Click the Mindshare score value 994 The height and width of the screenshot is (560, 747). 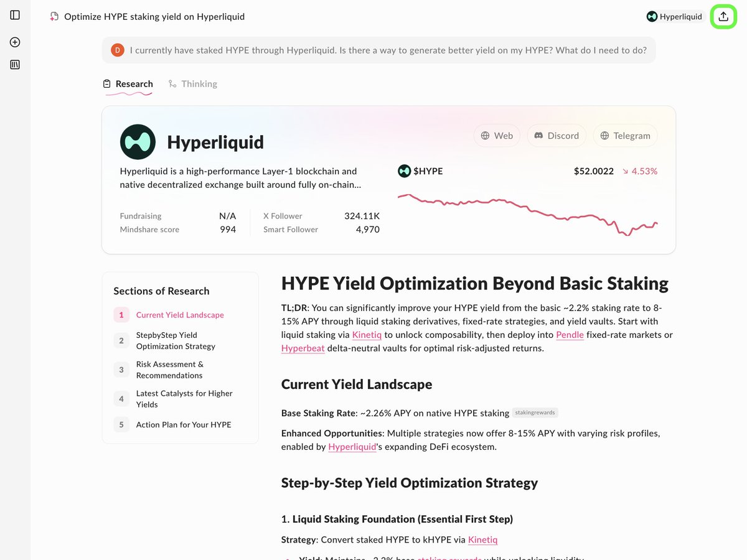click(228, 230)
